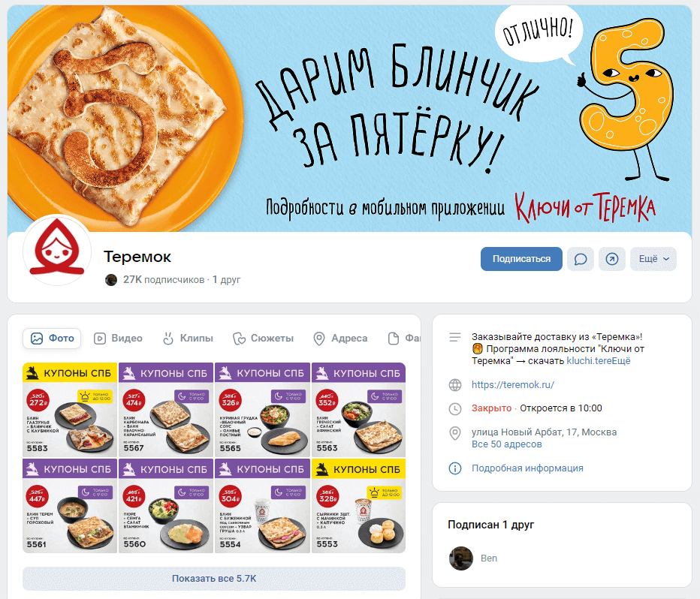The width and height of the screenshot is (700, 599).
Task: Click the Подписаться button
Action: click(521, 259)
